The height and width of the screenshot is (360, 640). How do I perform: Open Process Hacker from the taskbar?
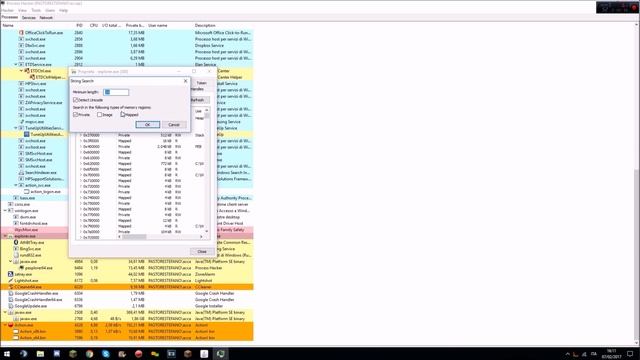tap(220, 354)
